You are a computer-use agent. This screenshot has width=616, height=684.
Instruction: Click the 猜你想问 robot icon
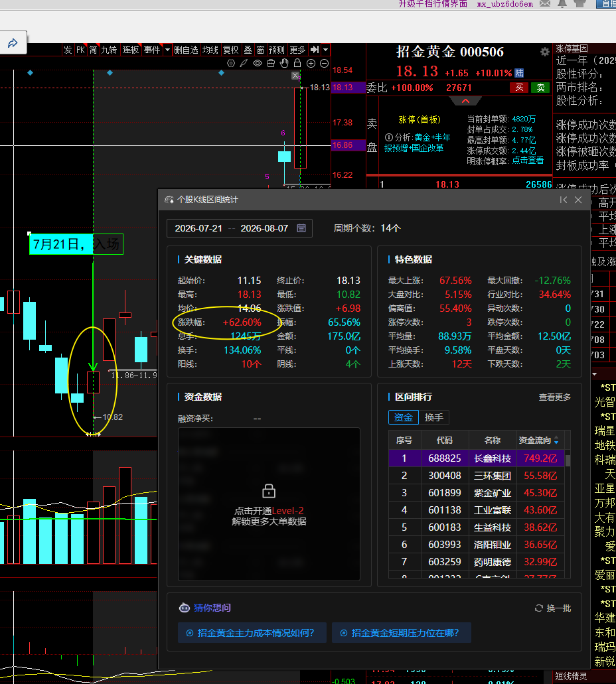tap(185, 608)
